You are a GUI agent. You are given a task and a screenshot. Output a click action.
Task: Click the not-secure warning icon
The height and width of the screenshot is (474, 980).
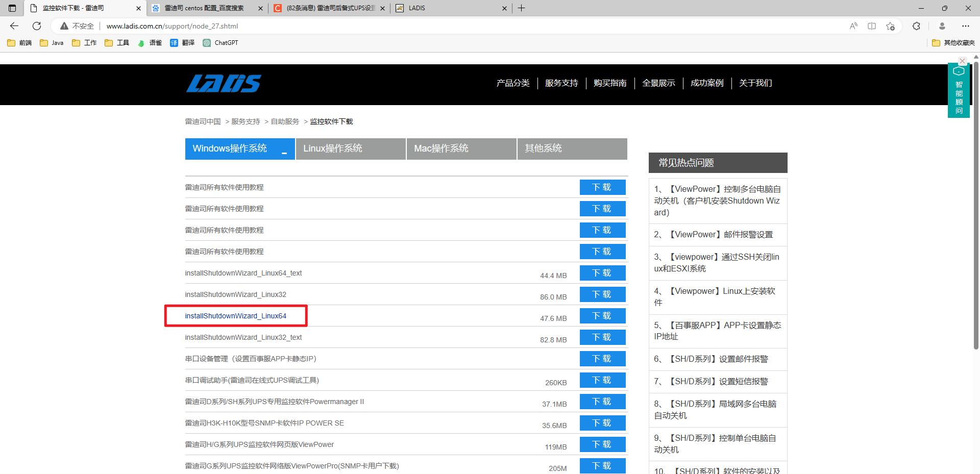tap(64, 26)
